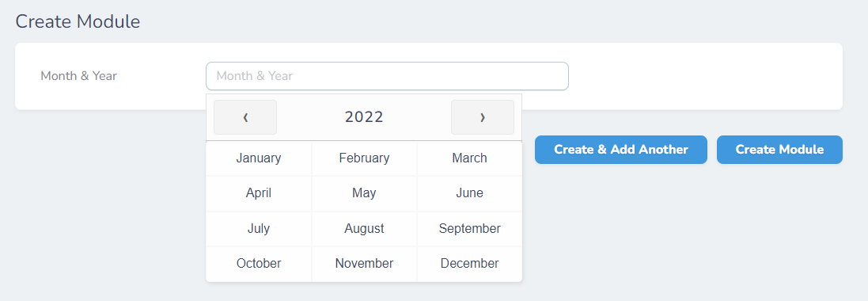Click the 2022 year header

(364, 117)
